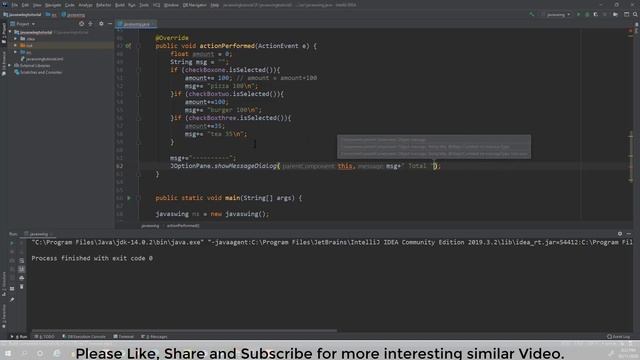Run with coverage icon in toolbar

coord(596,14)
